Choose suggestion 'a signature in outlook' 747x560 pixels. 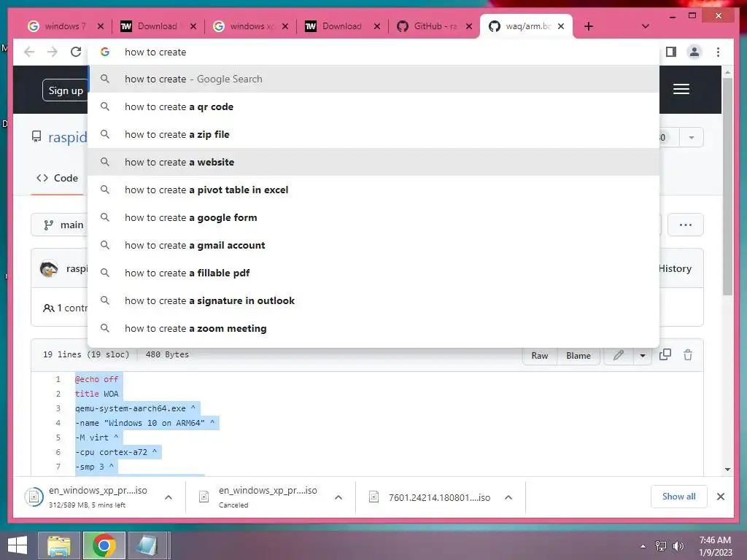pos(373,300)
